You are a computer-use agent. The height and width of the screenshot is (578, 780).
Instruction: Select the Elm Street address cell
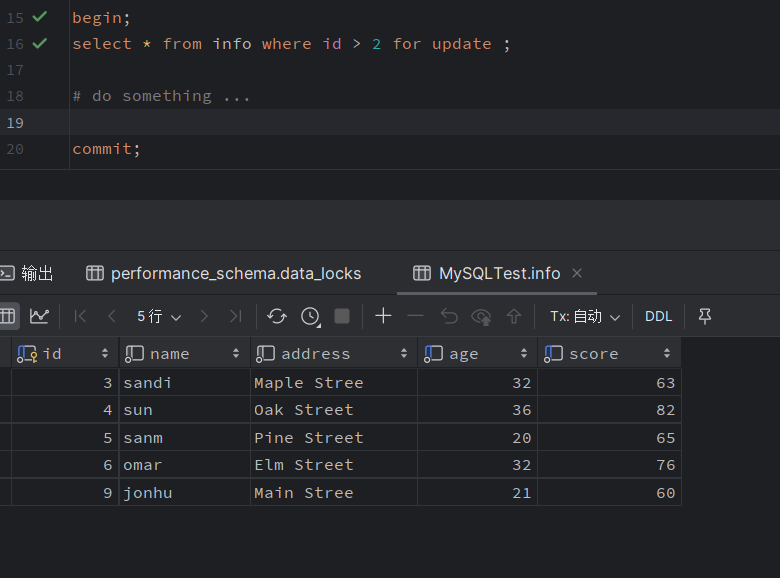[334, 465]
